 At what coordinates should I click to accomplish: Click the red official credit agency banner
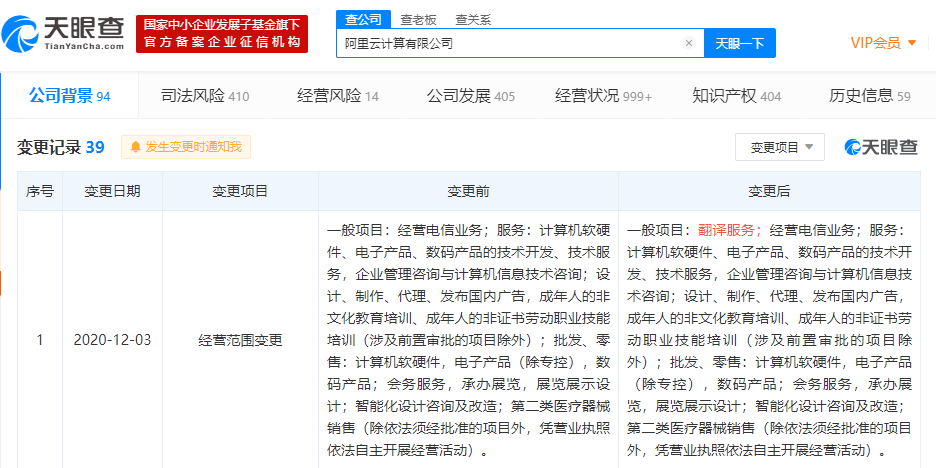(x=221, y=34)
